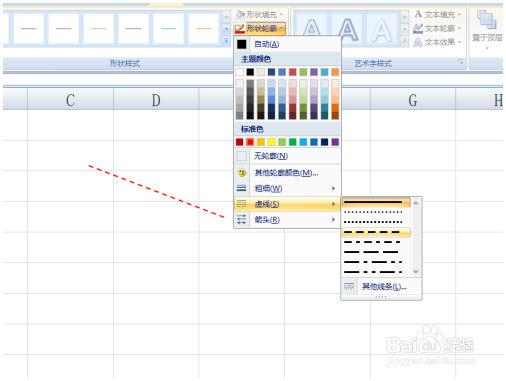The image size is (506, 381).
Task: Select the red standard color swatch
Action: (250, 142)
